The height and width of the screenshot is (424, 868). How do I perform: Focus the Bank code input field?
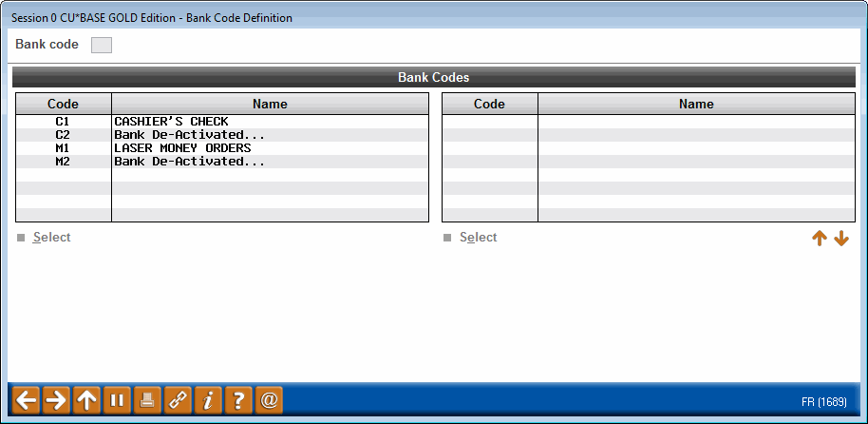pos(102,45)
